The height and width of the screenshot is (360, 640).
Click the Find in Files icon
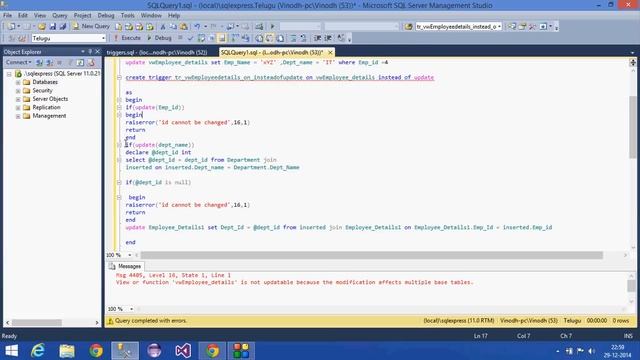409,27
